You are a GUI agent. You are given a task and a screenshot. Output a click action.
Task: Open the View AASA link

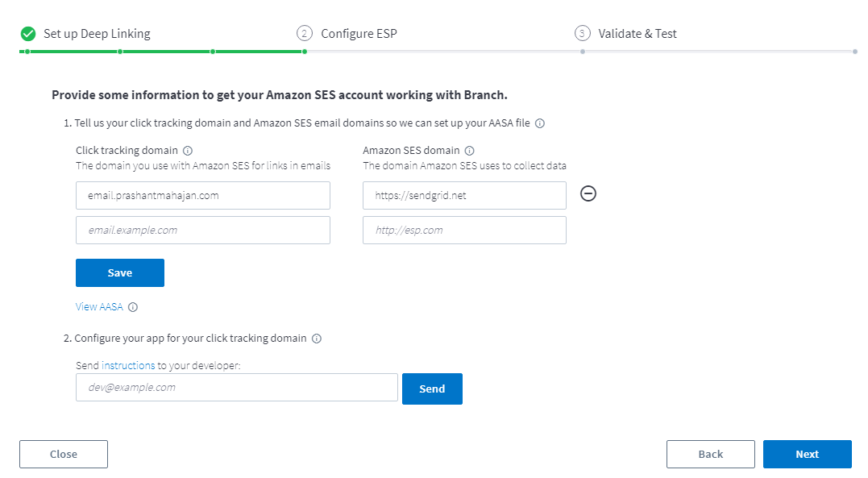point(99,307)
